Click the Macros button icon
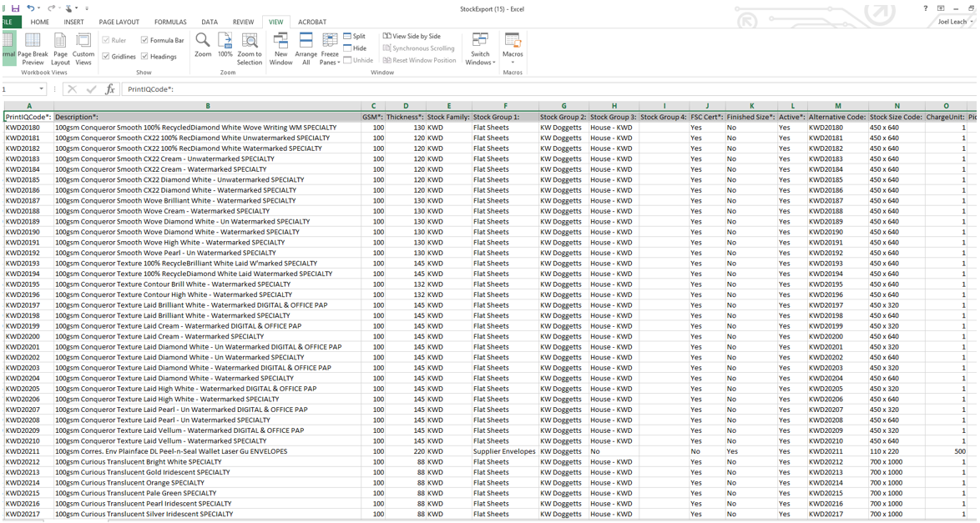Image resolution: width=980 pixels, height=523 pixels. click(x=513, y=41)
